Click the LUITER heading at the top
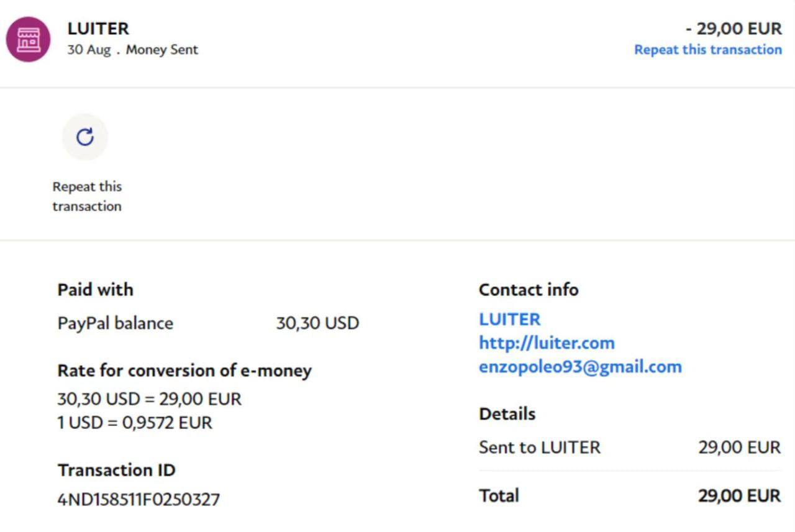This screenshot has width=795, height=532. [98, 29]
